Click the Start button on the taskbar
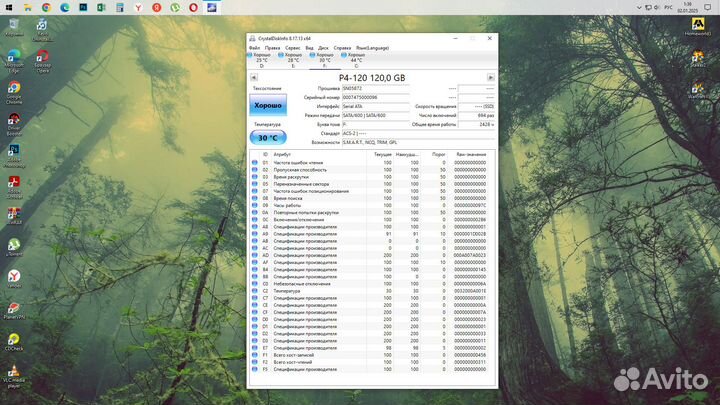Screen dimensions: 720x405 [x=9, y=7]
